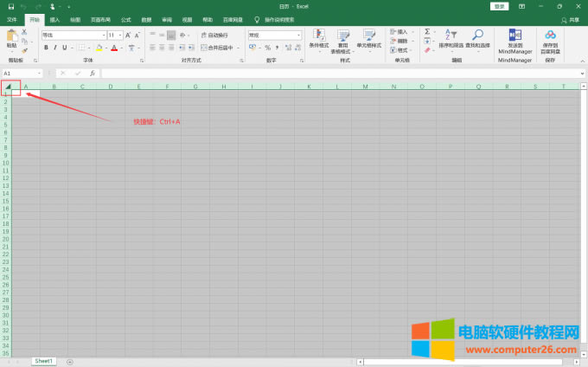
Task: Switch to the Formulas (公式) tab
Action: pos(126,18)
